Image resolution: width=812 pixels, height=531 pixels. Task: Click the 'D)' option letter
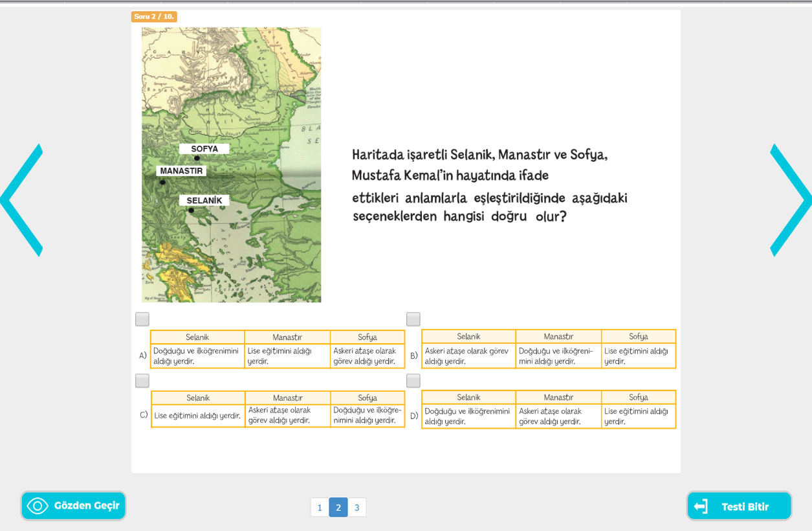tap(414, 416)
